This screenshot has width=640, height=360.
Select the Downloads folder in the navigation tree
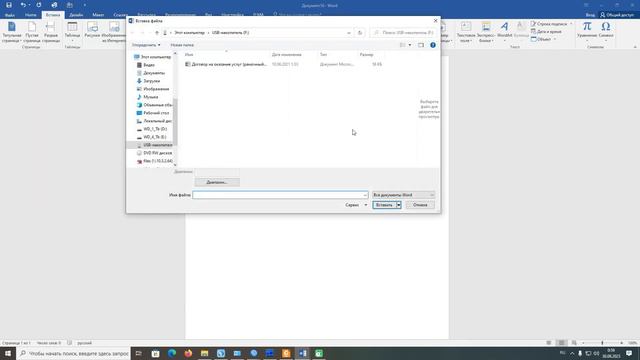point(149,81)
